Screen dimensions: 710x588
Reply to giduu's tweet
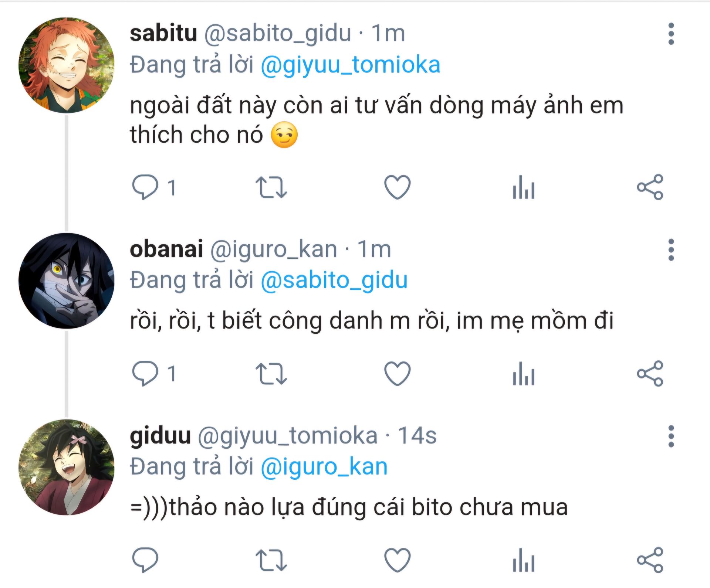[x=145, y=560]
